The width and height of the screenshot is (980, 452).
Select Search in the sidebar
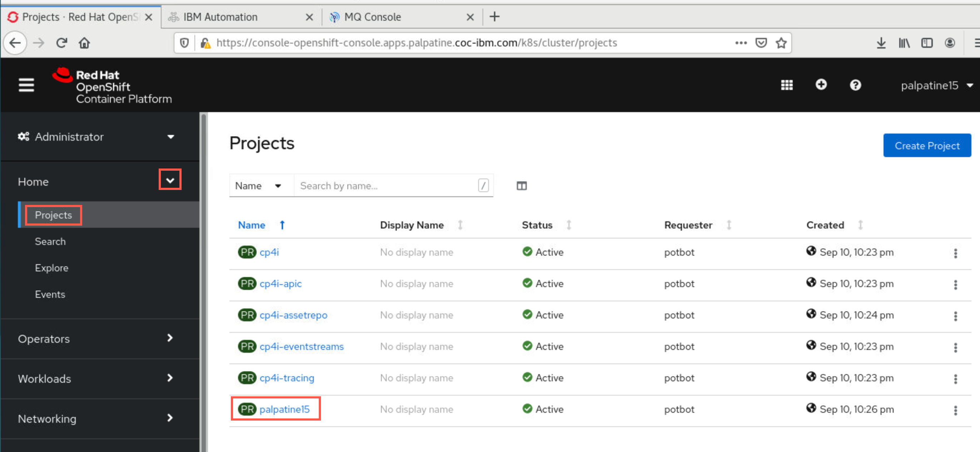[50, 242]
